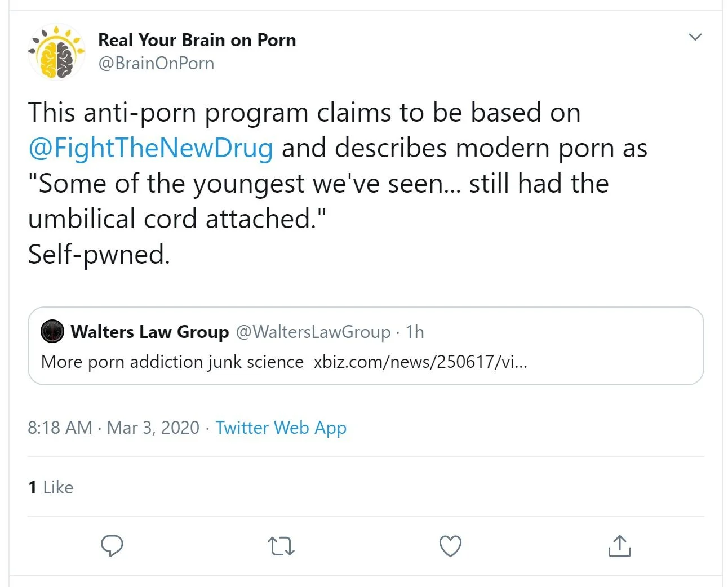Click the reply speech bubble icon
The width and height of the screenshot is (728, 587).
pos(112,545)
